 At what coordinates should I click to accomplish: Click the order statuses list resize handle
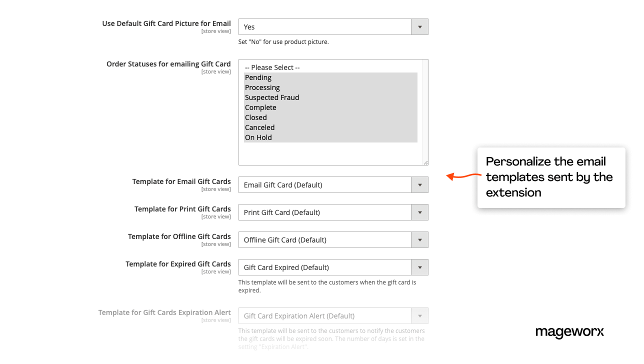click(426, 162)
